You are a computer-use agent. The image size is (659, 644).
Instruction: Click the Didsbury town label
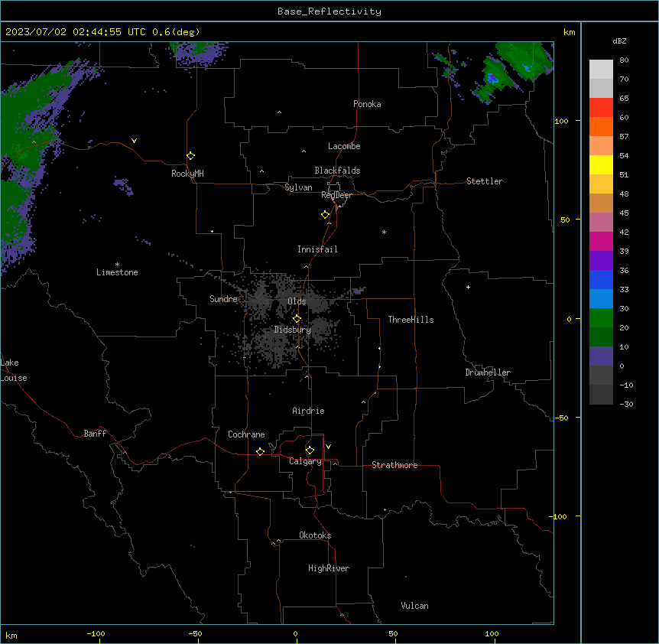click(x=293, y=330)
